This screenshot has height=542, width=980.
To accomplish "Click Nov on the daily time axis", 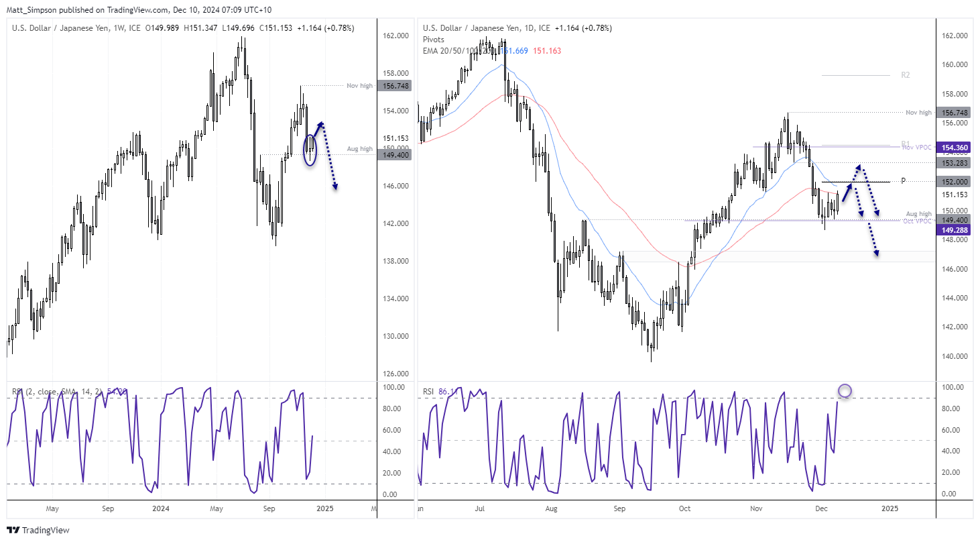I will [756, 508].
